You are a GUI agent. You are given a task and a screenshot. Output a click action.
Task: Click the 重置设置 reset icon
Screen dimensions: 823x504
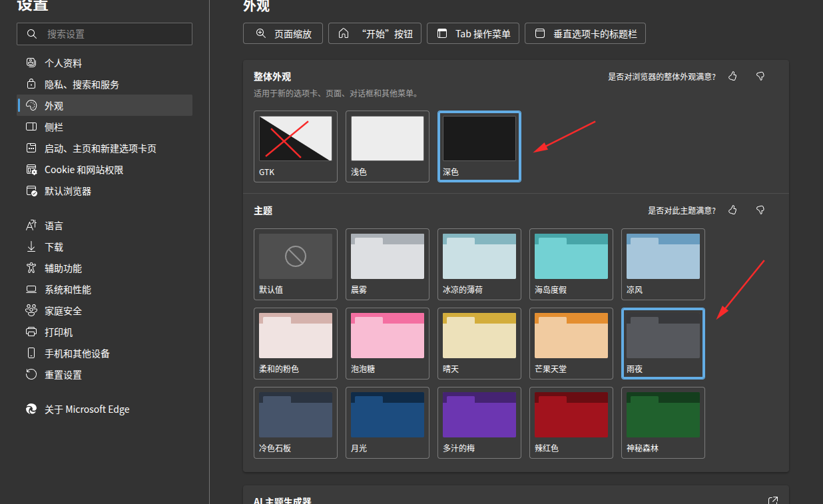pyautogui.click(x=31, y=375)
